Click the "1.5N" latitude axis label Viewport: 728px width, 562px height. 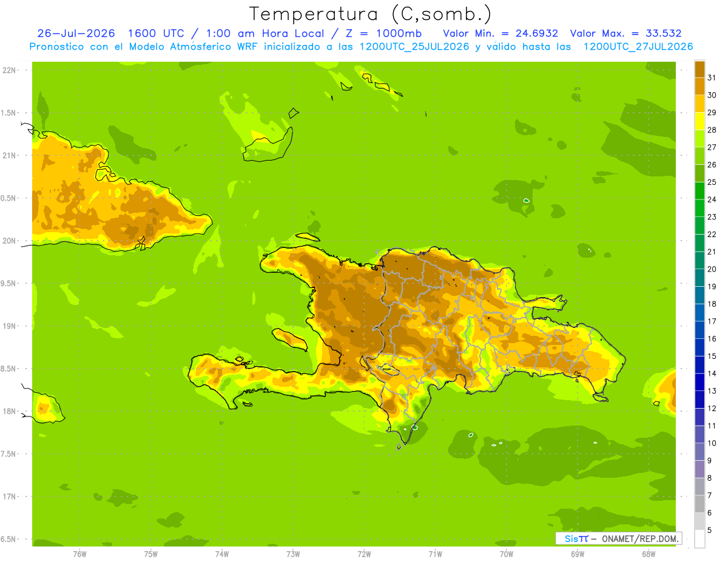pos(8,113)
